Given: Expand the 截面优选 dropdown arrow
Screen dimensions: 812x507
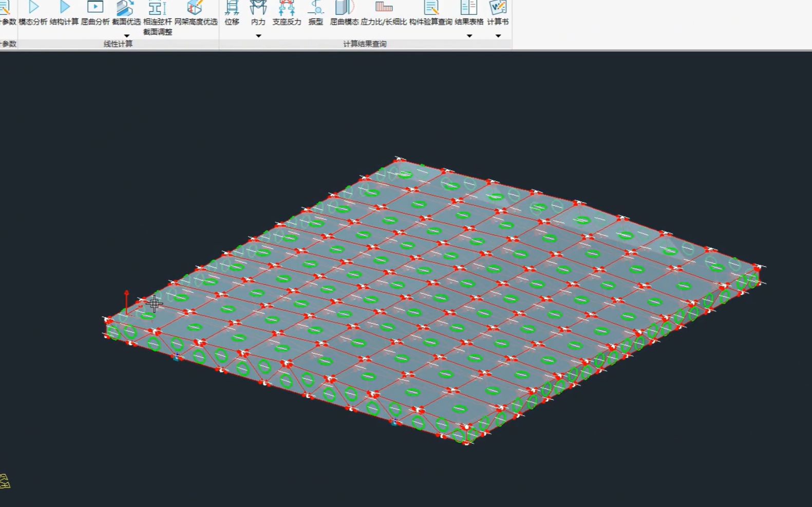Looking at the screenshot, I should [x=126, y=35].
